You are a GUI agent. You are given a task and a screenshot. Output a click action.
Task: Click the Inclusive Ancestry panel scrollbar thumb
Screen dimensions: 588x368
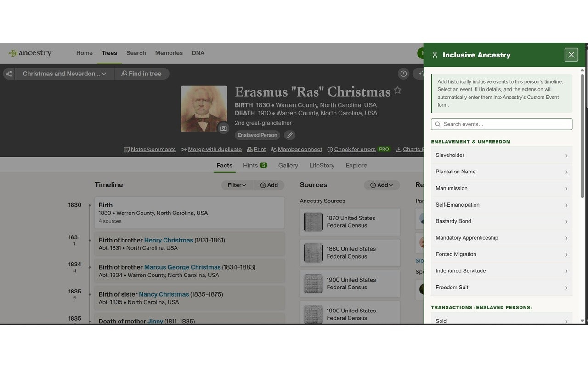click(x=582, y=136)
